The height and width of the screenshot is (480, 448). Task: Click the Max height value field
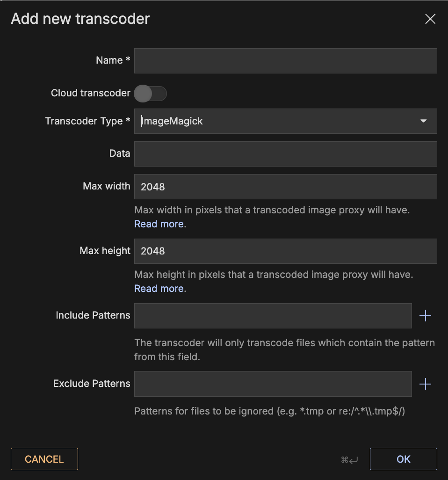point(285,251)
